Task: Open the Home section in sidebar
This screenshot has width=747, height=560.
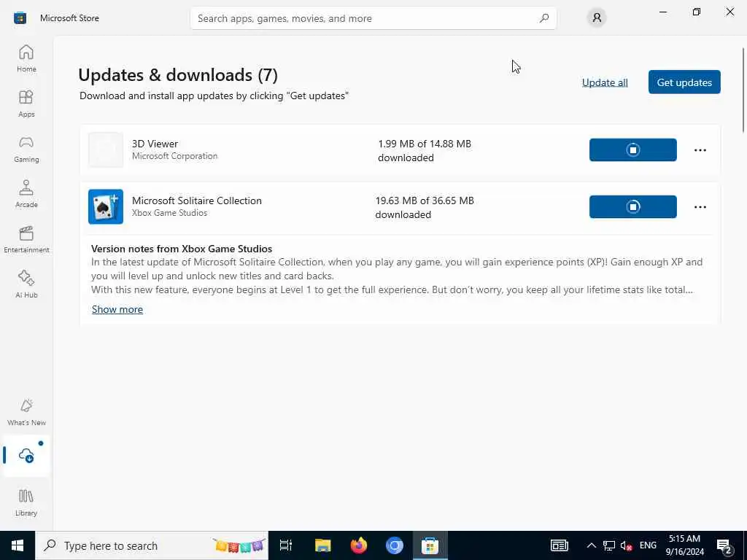Action: pos(26,58)
